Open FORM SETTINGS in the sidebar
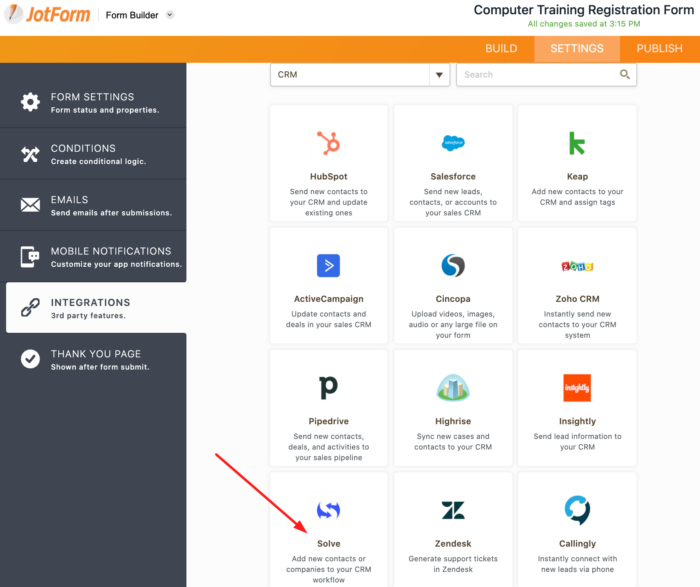This screenshot has height=587, width=700. 93,103
